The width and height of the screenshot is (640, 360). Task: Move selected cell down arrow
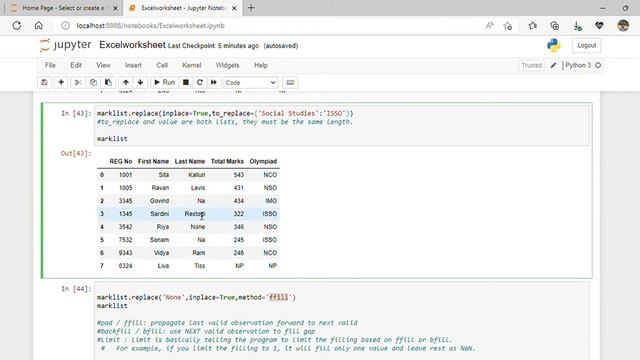pyautogui.click(x=140, y=82)
